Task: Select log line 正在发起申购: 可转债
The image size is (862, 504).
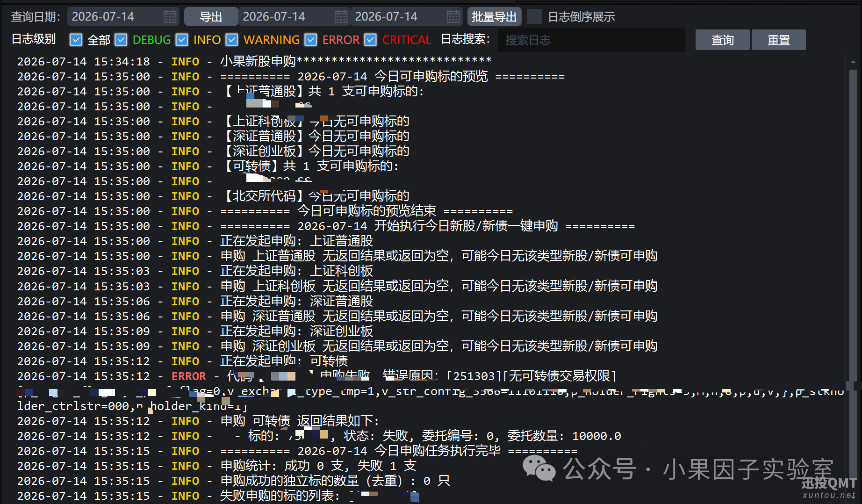Action: point(182,361)
